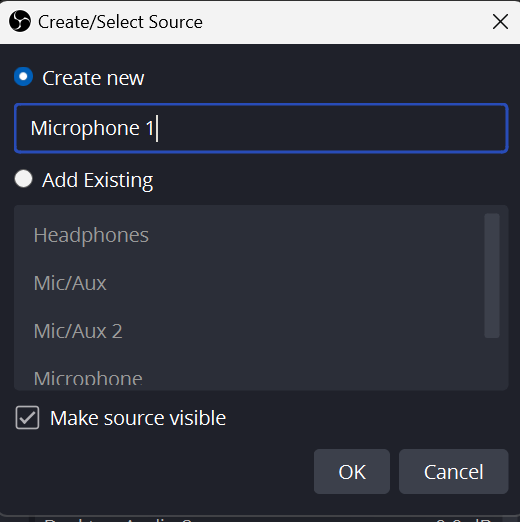
Task: Confirm with the OK button
Action: (352, 471)
